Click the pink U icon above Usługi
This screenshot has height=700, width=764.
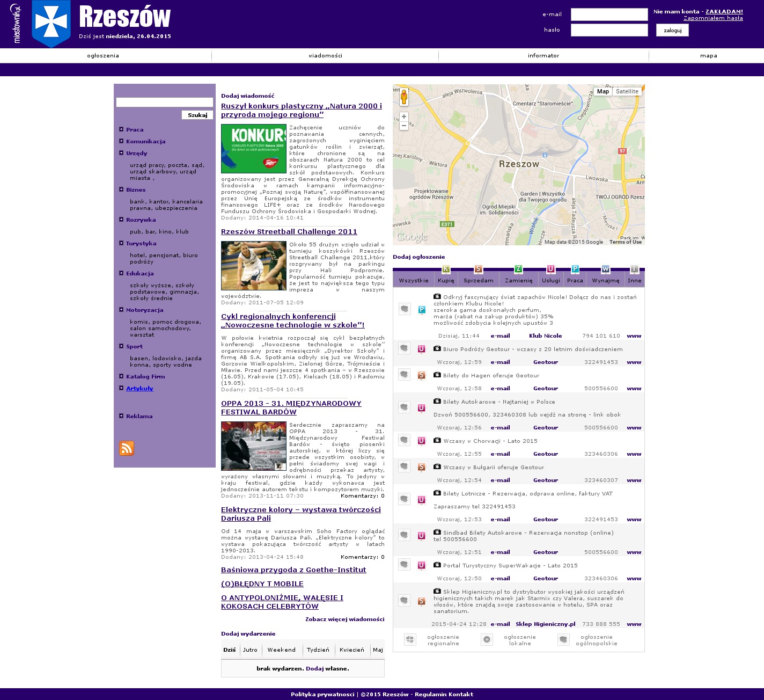[x=550, y=269]
